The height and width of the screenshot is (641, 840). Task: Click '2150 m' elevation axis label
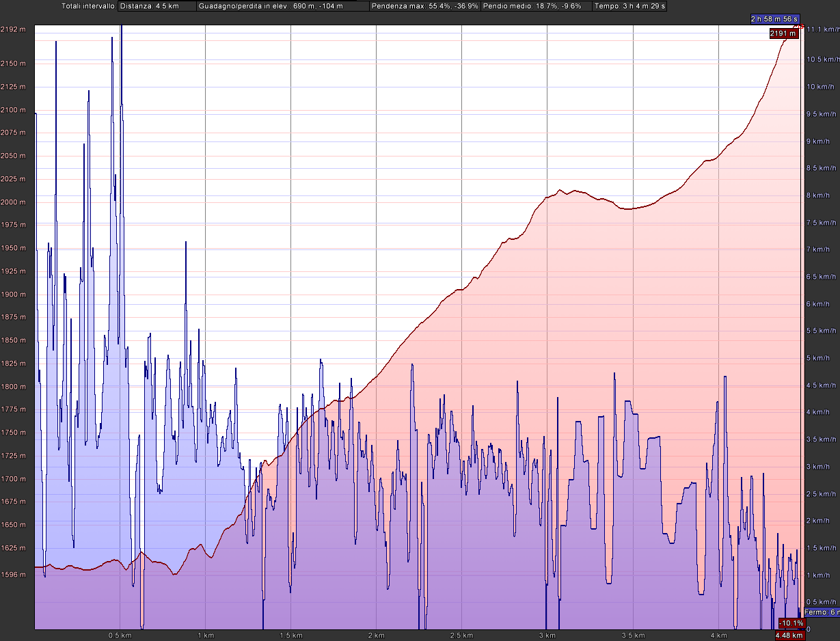point(13,64)
